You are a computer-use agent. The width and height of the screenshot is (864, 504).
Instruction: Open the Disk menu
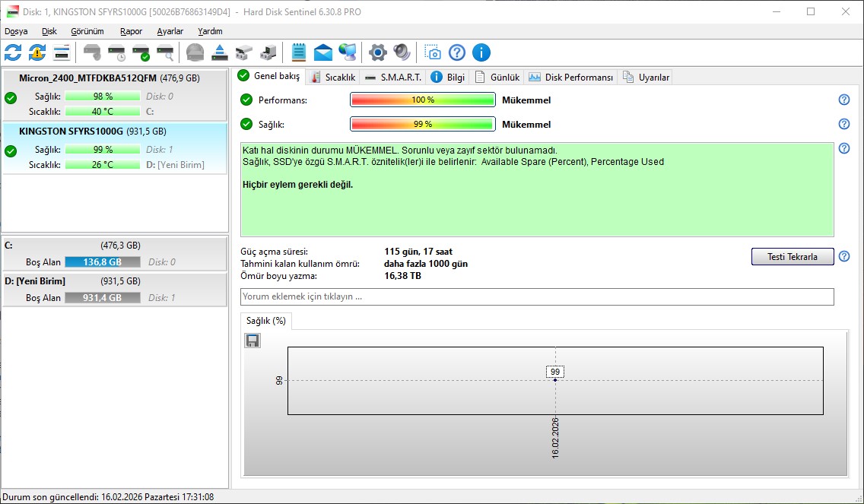click(49, 31)
